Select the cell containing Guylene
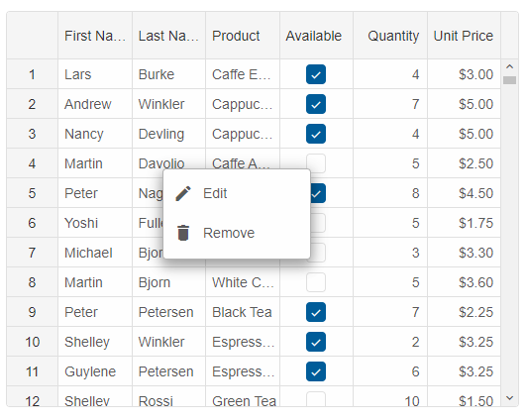The height and width of the screenshot is (420, 526). tap(95, 371)
